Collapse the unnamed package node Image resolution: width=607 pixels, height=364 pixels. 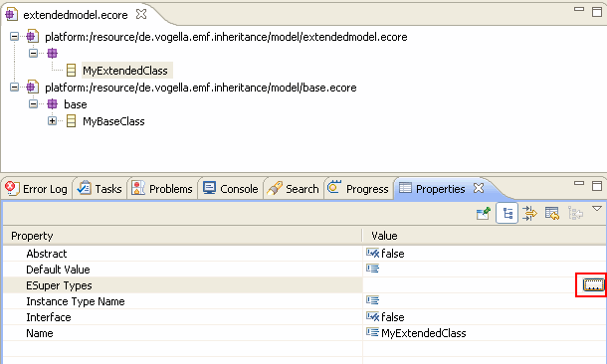(33, 53)
